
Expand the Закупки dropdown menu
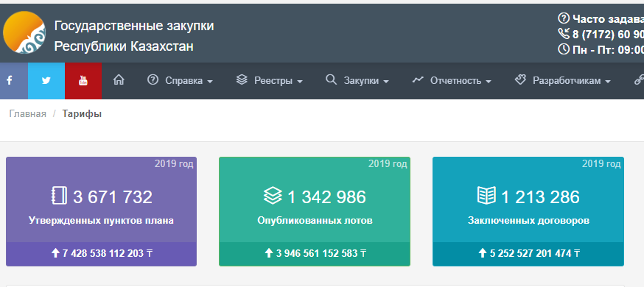[x=366, y=81]
